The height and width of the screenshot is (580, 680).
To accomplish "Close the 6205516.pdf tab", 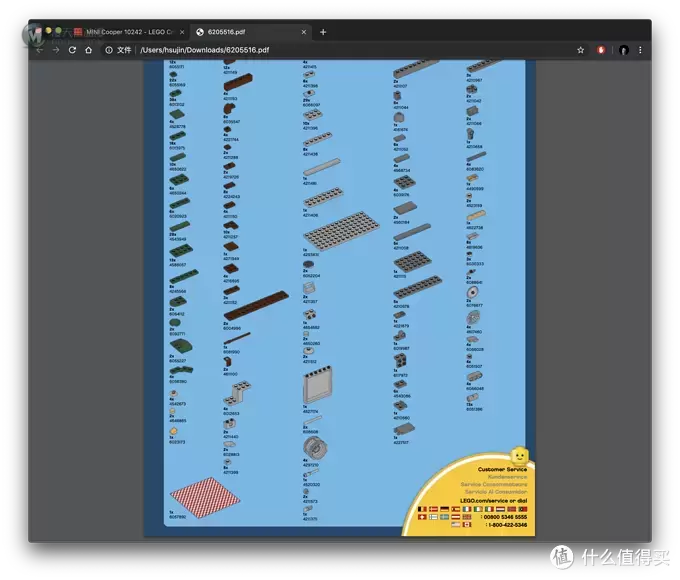I will [304, 32].
